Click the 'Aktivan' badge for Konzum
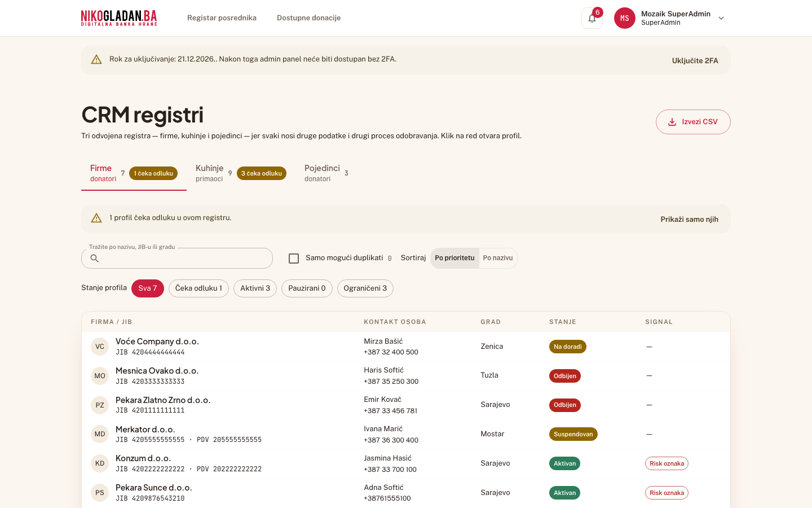Image resolution: width=812 pixels, height=508 pixels. coord(564,463)
